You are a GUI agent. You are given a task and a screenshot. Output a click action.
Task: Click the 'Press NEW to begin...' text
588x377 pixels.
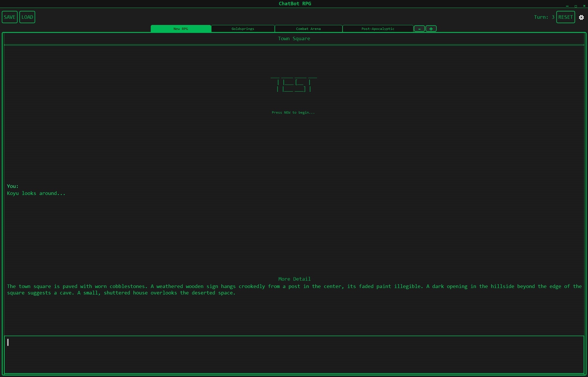[293, 112]
